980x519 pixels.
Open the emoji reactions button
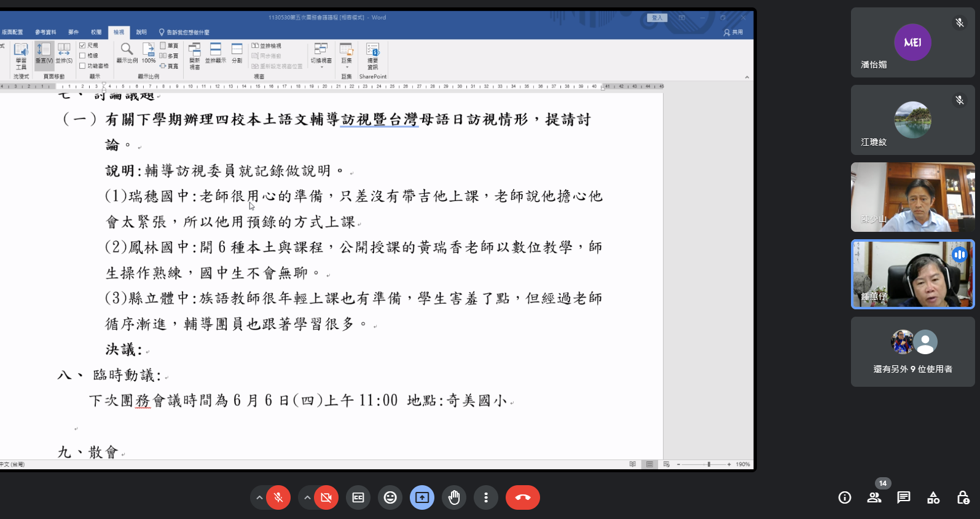point(390,497)
